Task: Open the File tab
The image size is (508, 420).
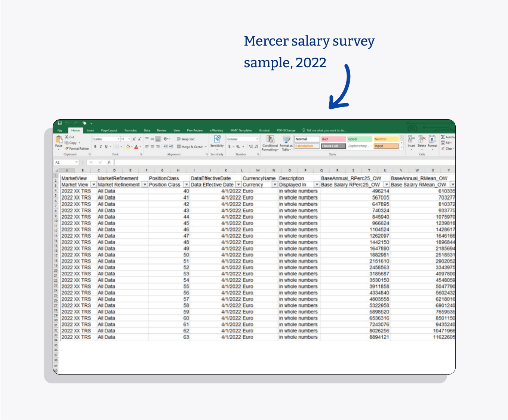Action: [x=60, y=130]
